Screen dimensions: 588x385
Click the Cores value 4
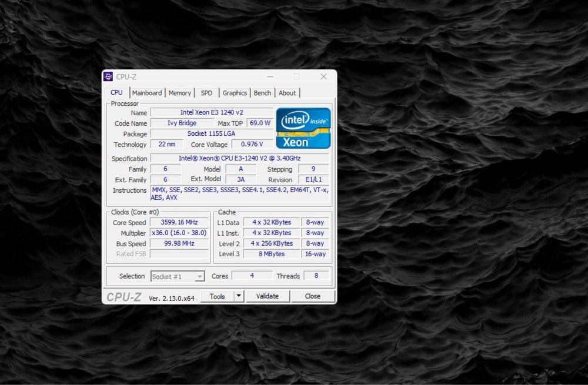click(252, 276)
